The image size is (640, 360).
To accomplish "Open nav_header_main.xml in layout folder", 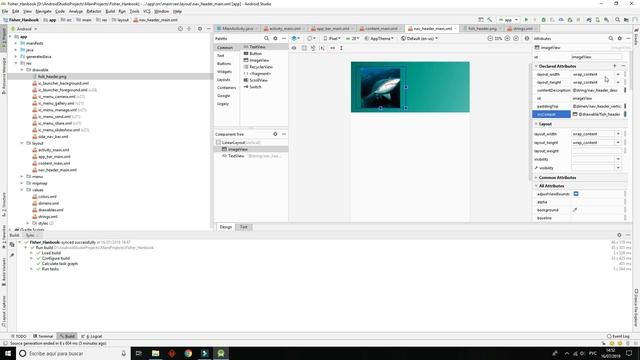I will [57, 170].
